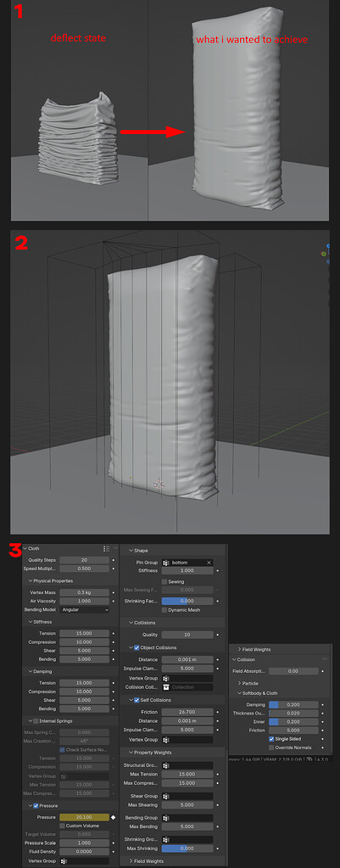Click the Inner thickness slider
This screenshot has width=340, height=868.
point(293,722)
